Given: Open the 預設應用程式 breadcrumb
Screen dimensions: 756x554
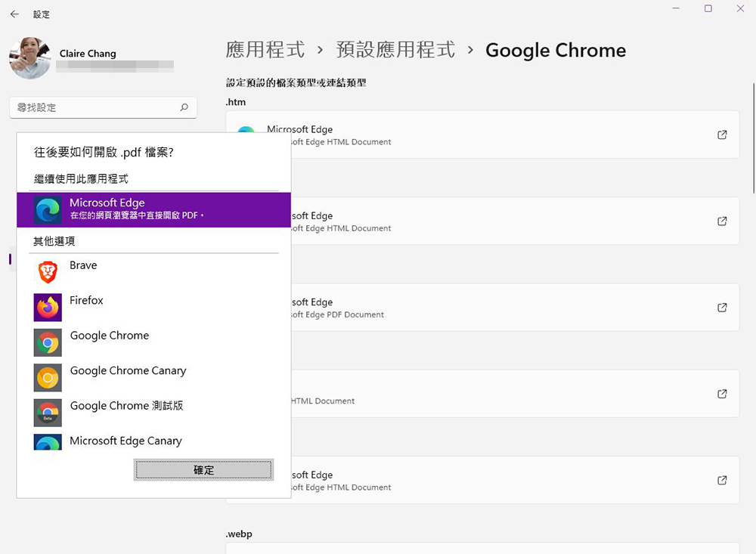Looking at the screenshot, I should [x=395, y=50].
